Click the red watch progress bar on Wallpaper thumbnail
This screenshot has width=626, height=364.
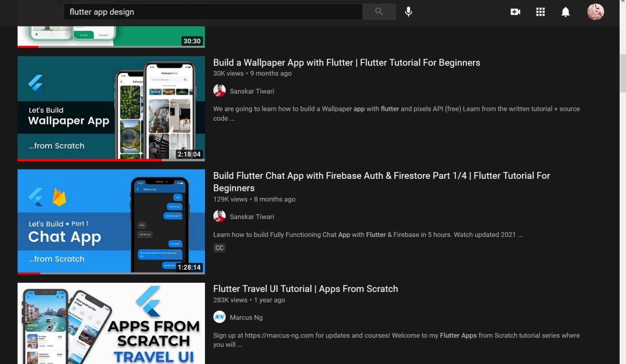pos(89,160)
